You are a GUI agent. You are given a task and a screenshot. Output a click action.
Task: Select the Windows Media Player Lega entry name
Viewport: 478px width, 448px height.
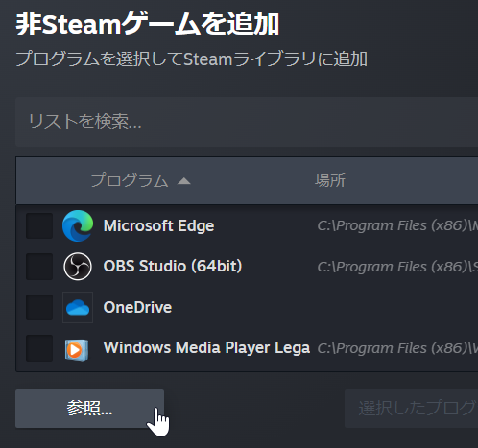(206, 348)
